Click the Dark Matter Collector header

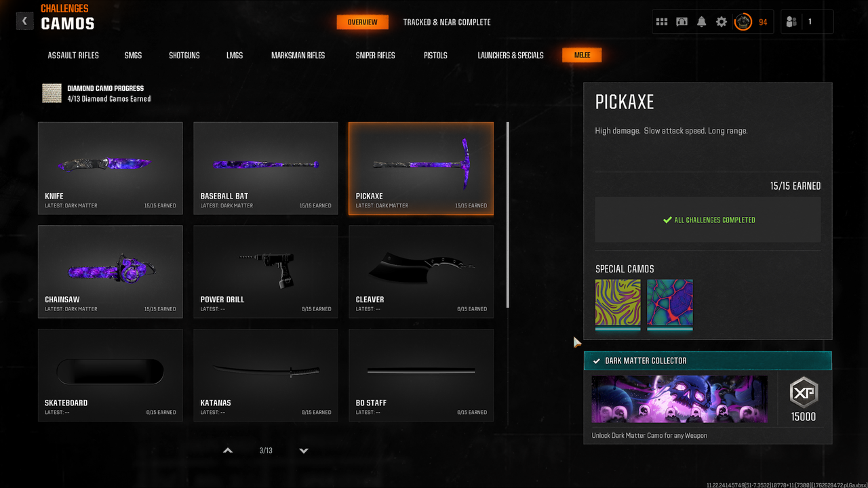tap(708, 361)
